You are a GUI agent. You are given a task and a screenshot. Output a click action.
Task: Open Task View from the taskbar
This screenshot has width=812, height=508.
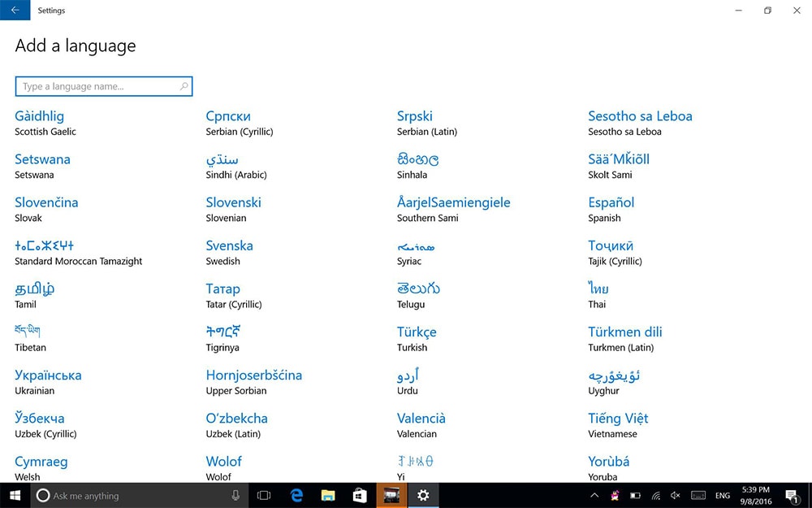click(264, 495)
